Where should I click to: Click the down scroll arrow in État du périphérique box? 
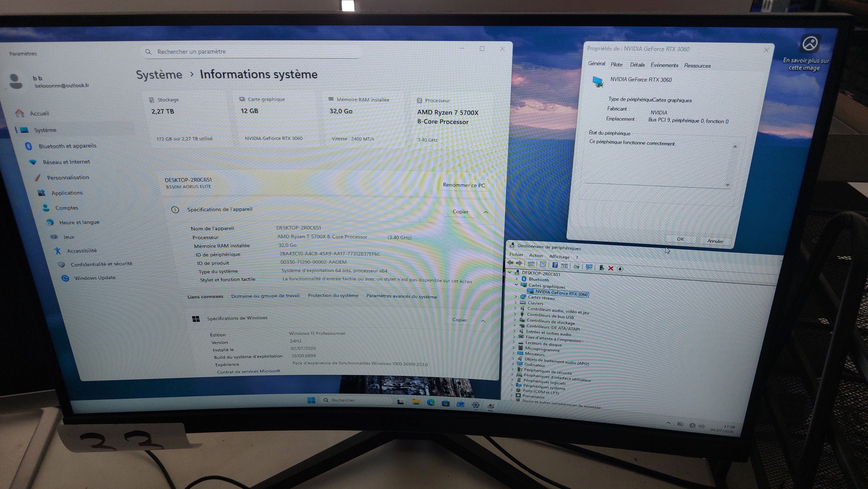(x=727, y=185)
